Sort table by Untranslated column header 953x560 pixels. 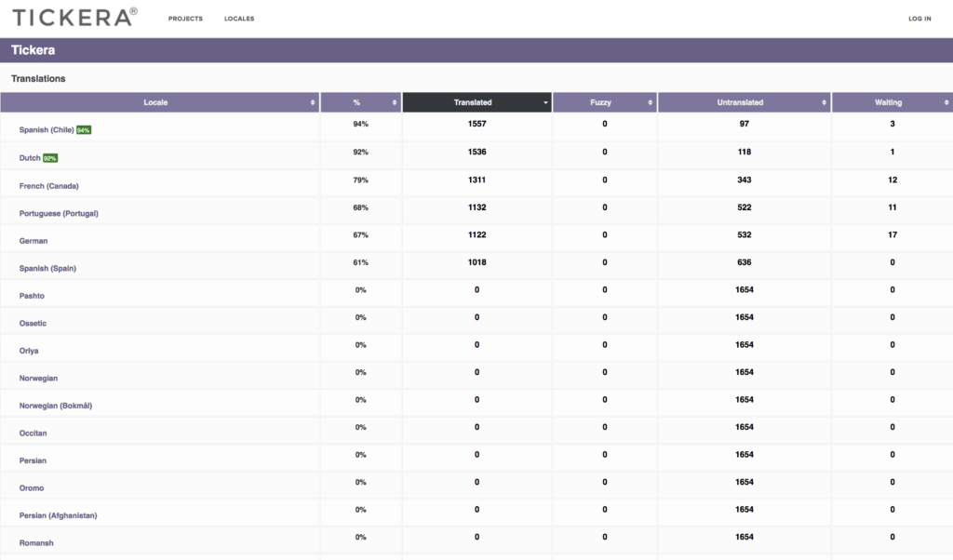(744, 102)
